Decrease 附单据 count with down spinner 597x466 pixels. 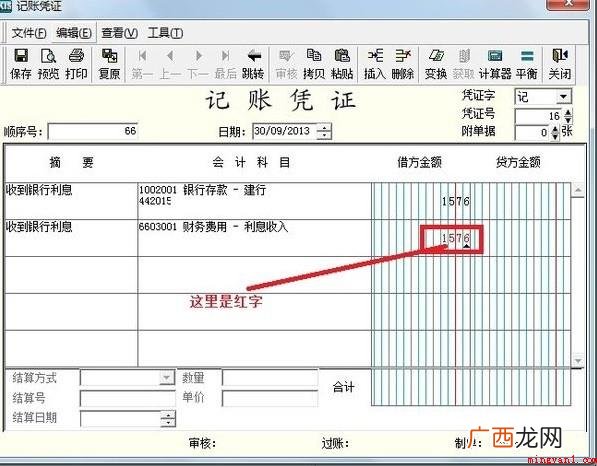(x=555, y=136)
